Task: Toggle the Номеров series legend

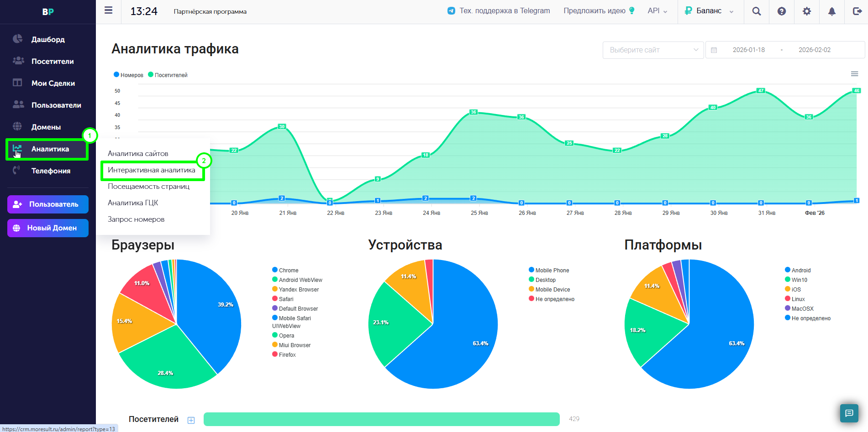Action: point(128,75)
